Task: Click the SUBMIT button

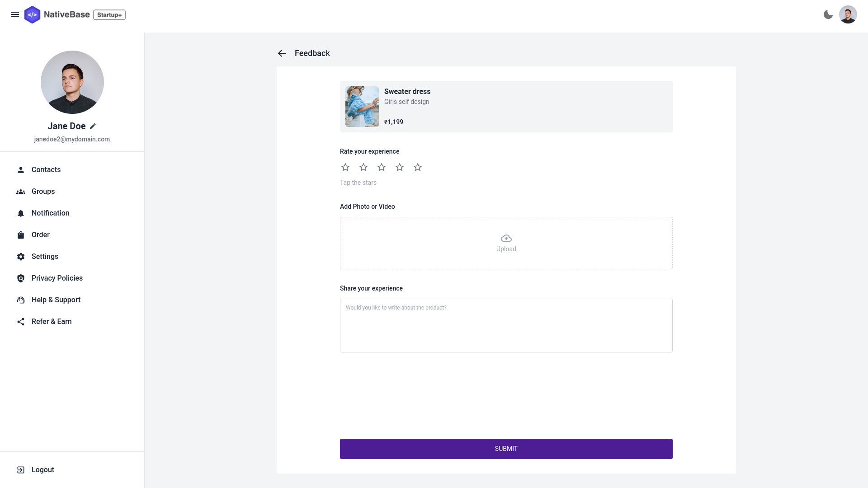Action: (506, 449)
